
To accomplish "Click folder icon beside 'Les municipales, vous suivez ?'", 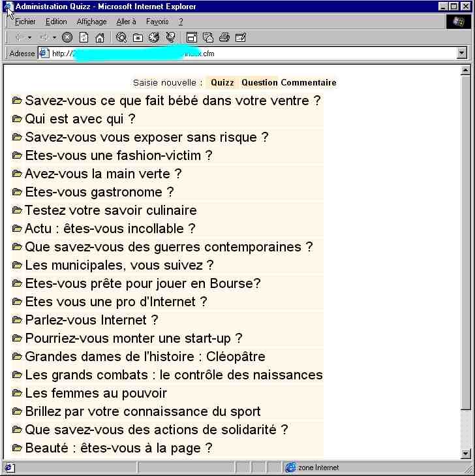I will (x=17, y=265).
